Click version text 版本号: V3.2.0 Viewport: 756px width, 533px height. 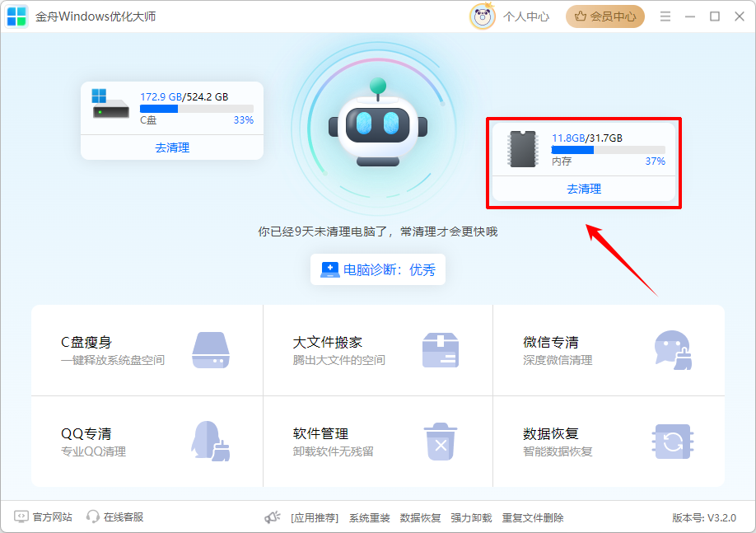[x=704, y=518]
